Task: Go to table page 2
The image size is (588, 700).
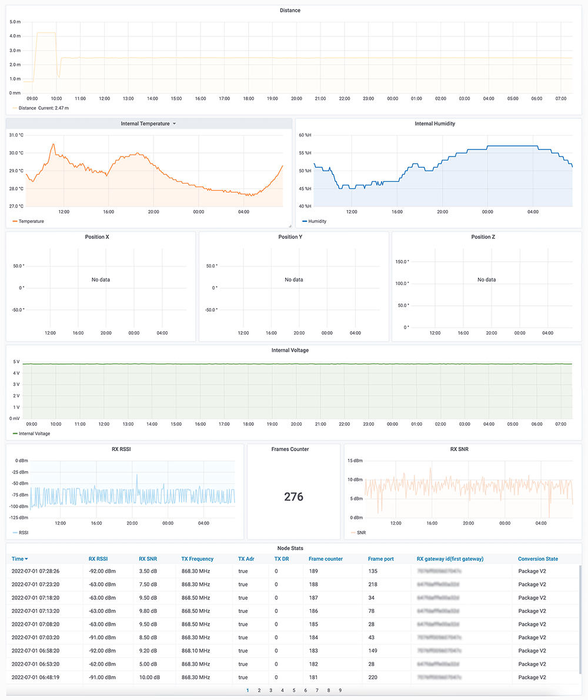Action: [x=259, y=691]
